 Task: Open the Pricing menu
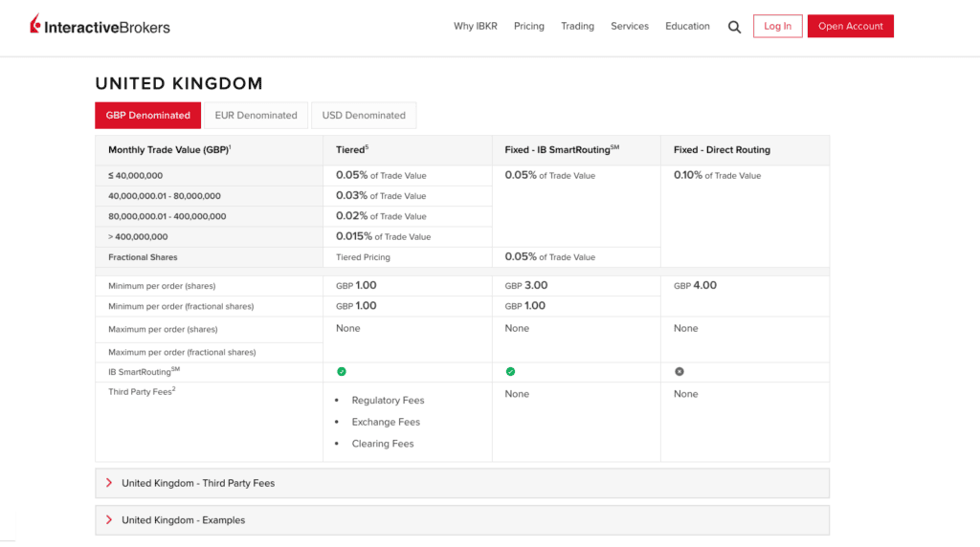(528, 26)
